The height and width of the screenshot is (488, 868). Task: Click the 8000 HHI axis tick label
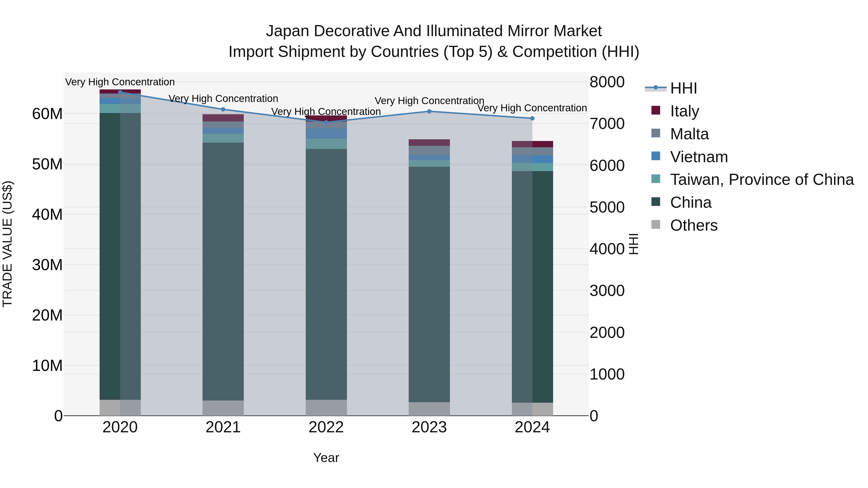pos(607,82)
